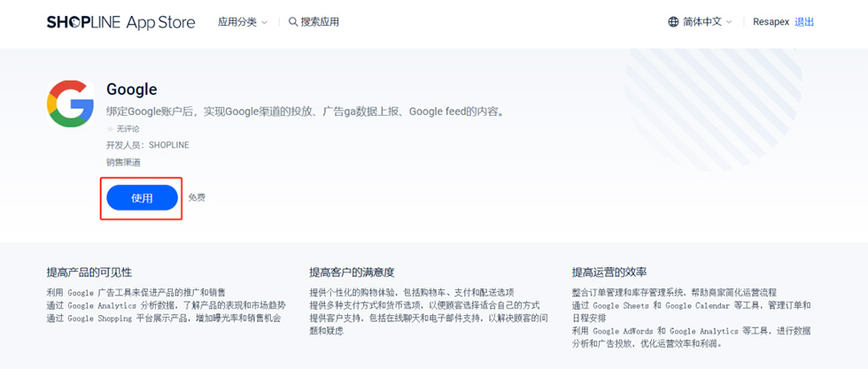Open the 简体中文 language dropdown

(x=701, y=22)
